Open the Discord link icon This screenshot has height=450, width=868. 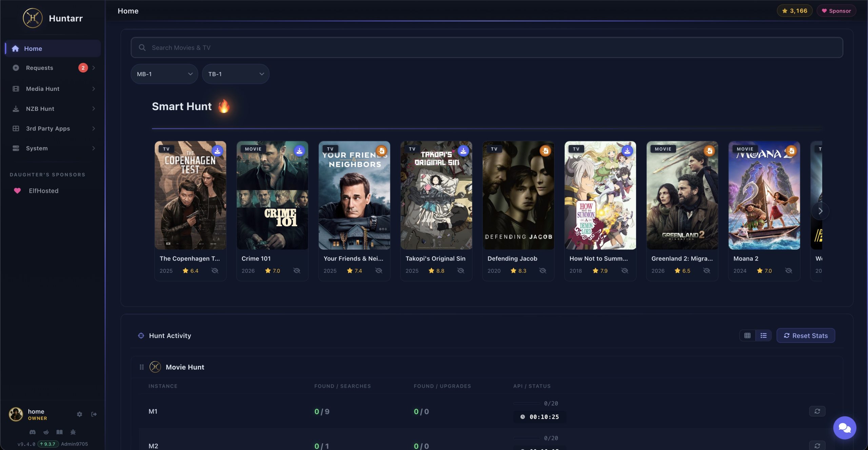pos(33,432)
